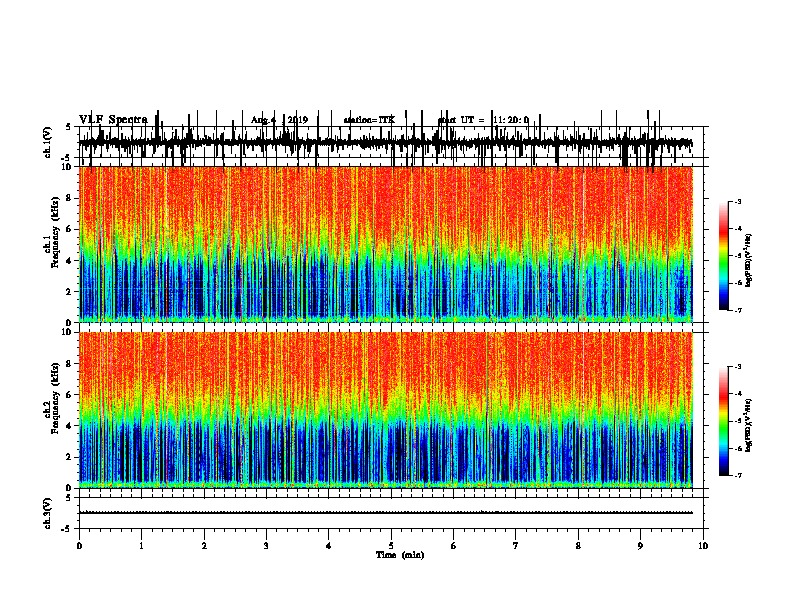Click the '3' tick on the time axis
Viewport: 792px width, 612px height.
point(266,546)
